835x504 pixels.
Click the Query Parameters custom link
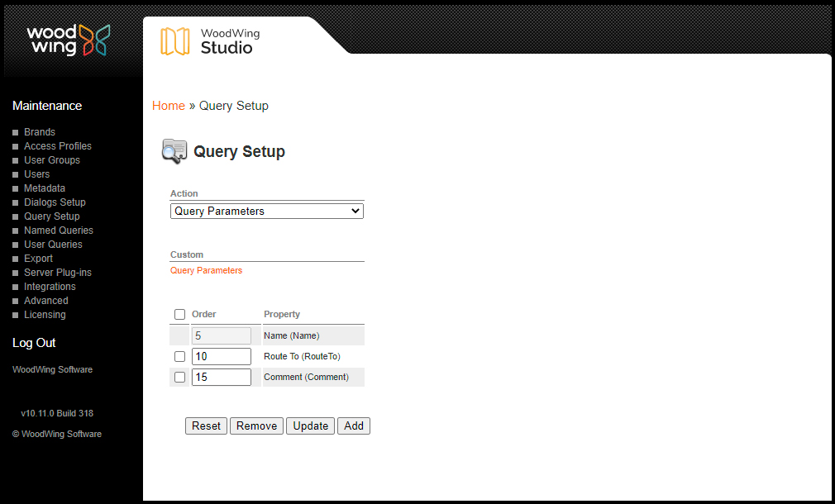point(206,270)
